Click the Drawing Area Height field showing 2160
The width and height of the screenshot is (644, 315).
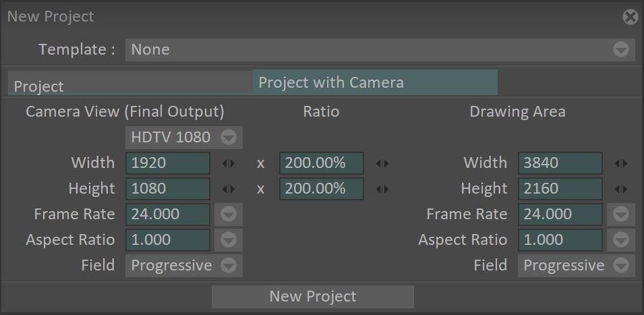point(560,189)
